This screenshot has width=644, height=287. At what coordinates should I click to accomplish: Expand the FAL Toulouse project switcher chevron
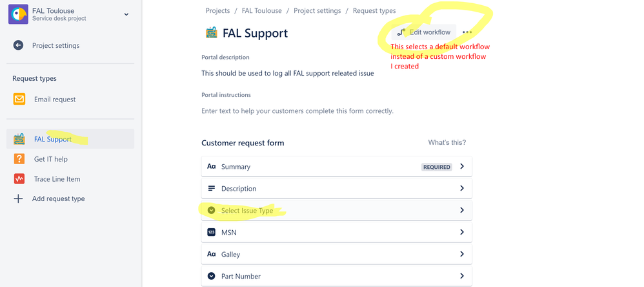click(126, 14)
